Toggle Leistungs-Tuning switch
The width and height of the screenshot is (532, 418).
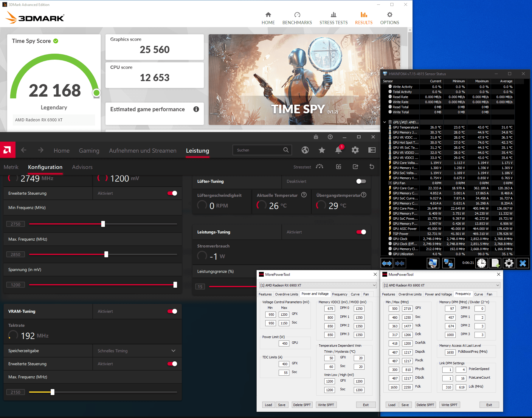coord(361,232)
